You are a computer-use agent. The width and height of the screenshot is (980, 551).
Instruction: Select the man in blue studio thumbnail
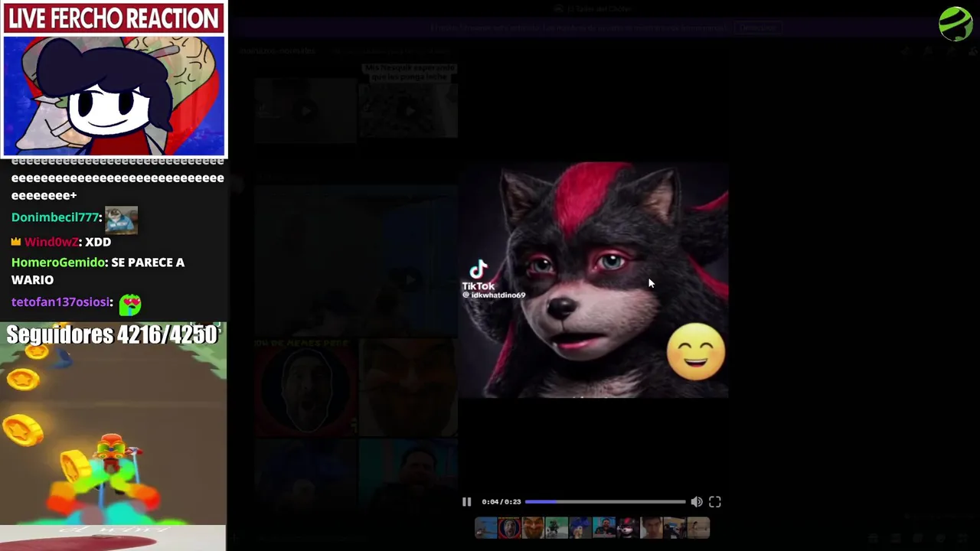604,528
